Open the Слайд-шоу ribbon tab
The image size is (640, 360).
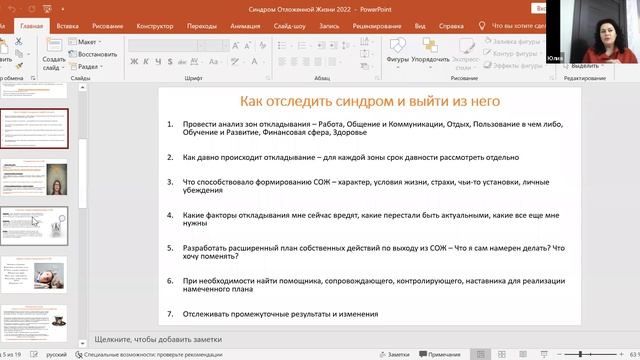point(289,26)
